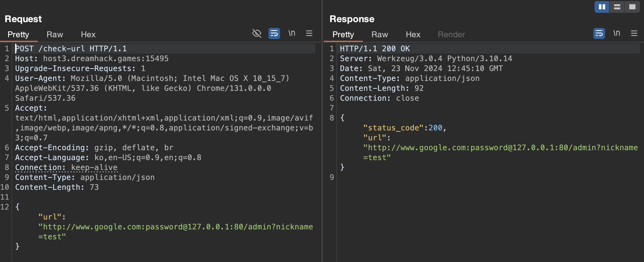The width and height of the screenshot is (644, 262).
Task: Click the "url" key in request body
Action: coord(50,217)
